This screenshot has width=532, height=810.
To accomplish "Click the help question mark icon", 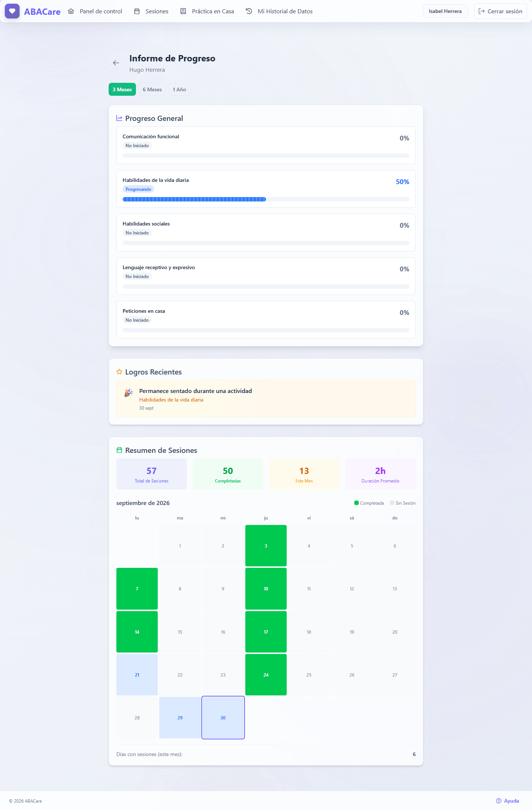I will click(499, 801).
